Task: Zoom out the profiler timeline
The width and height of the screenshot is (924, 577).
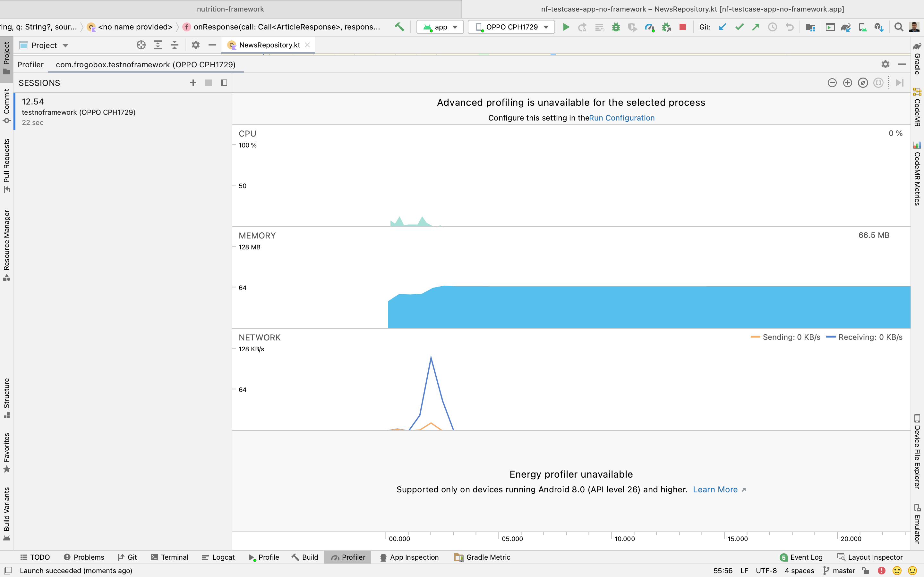Action: 832,83
